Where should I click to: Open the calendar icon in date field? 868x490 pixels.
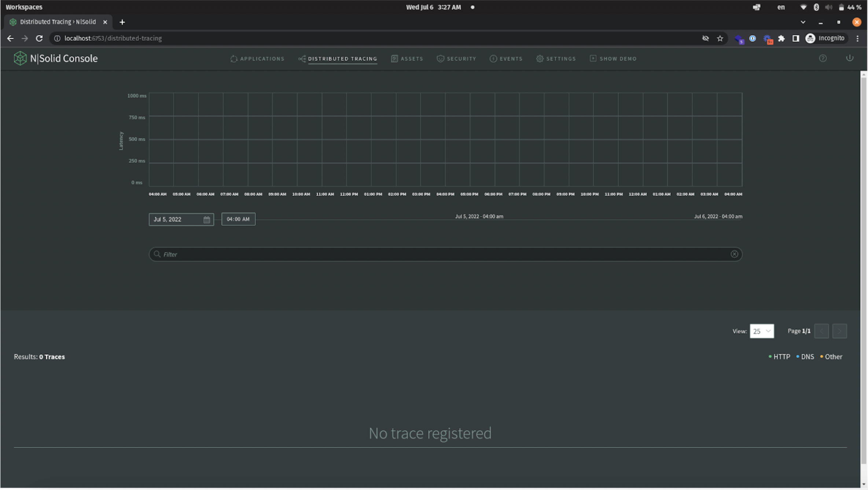(x=207, y=219)
